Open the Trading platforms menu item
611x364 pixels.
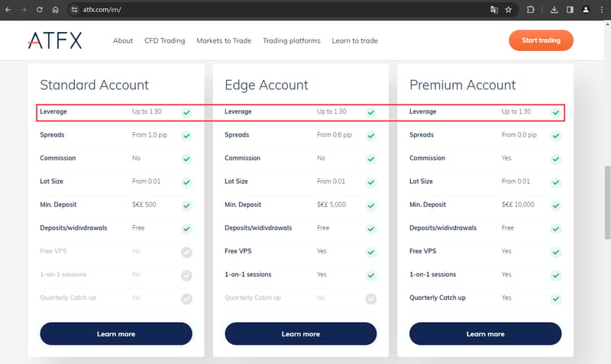(x=291, y=41)
